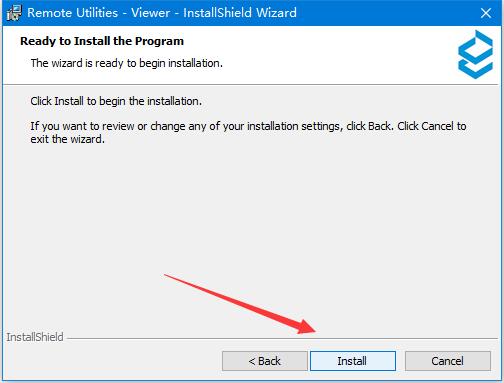The width and height of the screenshot is (504, 383).
Task: Click the divider line beside InstallShield label
Action: click(x=282, y=339)
